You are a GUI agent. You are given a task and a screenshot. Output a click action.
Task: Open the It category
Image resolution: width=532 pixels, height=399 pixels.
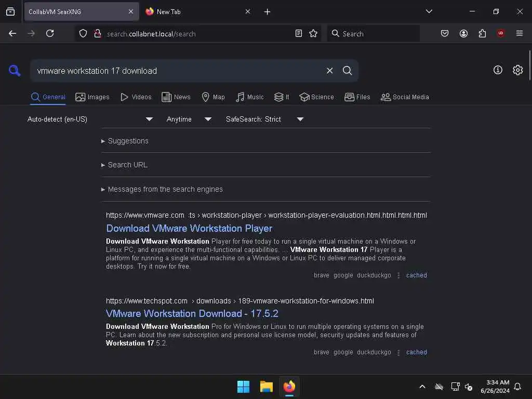pyautogui.click(x=282, y=97)
